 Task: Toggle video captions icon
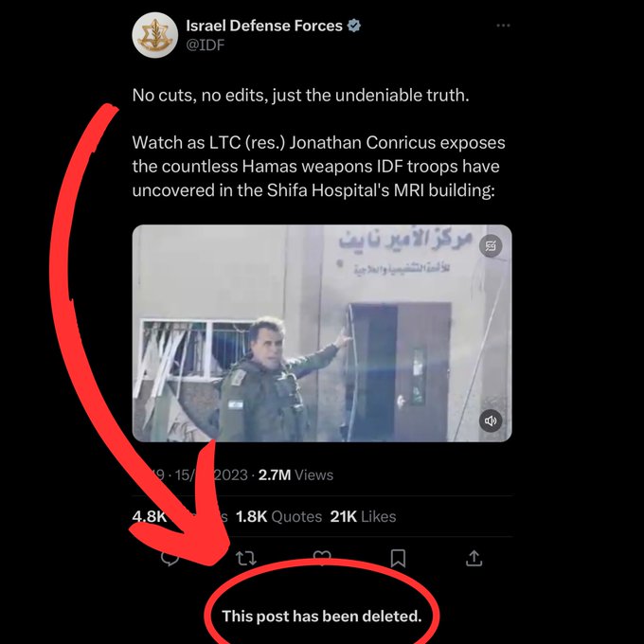[x=491, y=246]
